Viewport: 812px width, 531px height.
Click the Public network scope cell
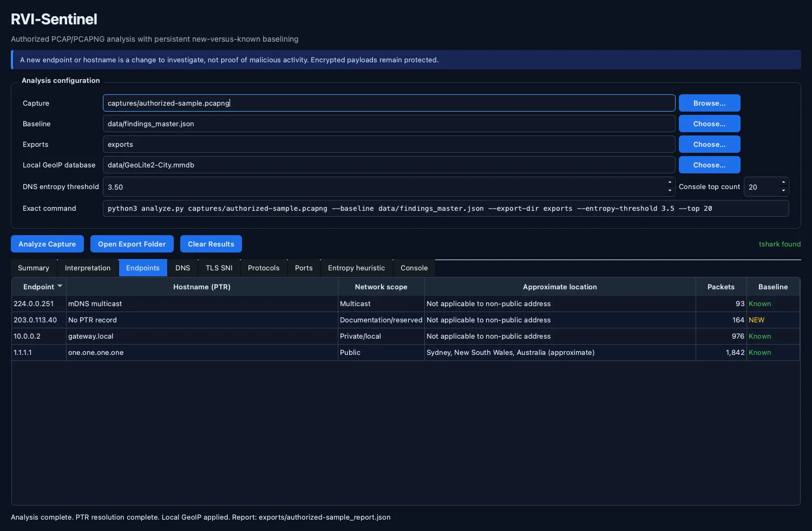tap(381, 352)
